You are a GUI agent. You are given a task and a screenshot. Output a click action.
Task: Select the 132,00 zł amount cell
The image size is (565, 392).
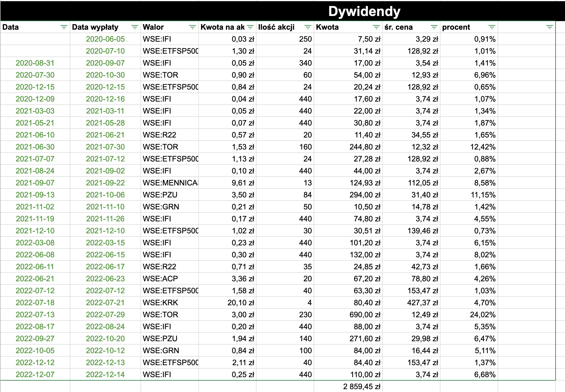(348, 255)
